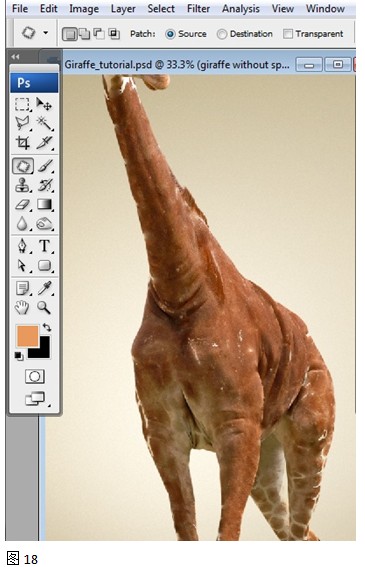Pick the Eyedropper tool
The width and height of the screenshot is (365, 567).
pos(44,288)
